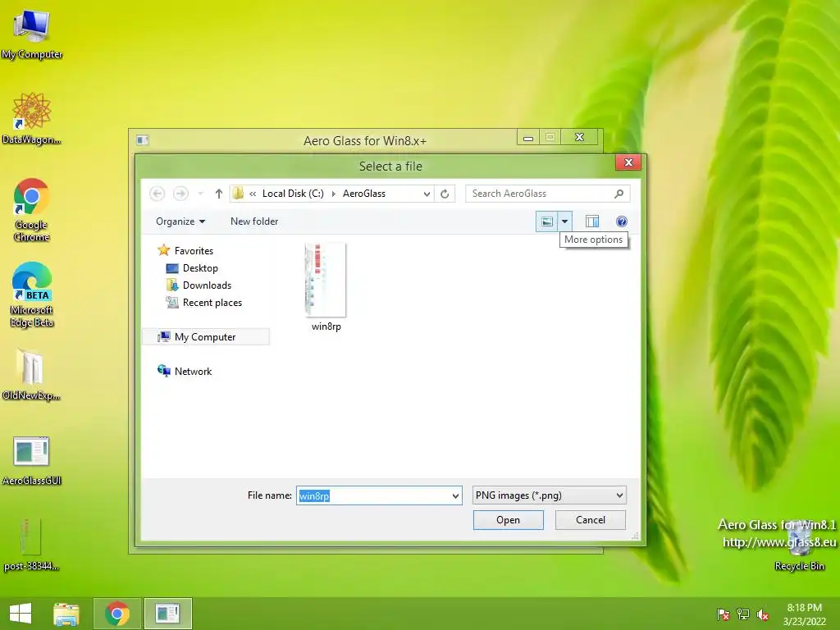This screenshot has height=630, width=840.
Task: Open My Computer desktop icon
Action: 32,34
